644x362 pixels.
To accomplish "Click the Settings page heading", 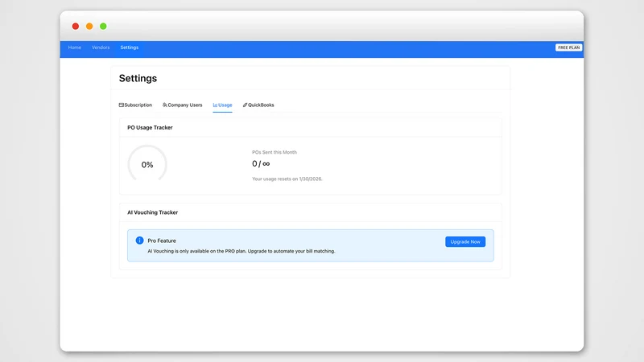I will (x=138, y=78).
